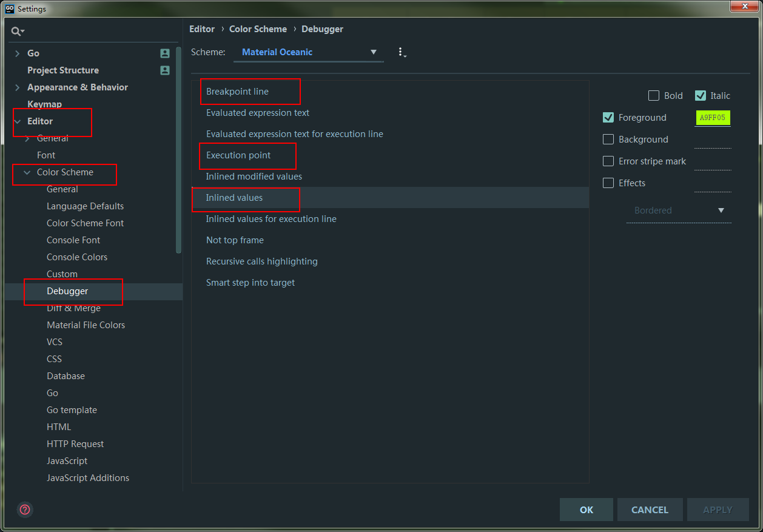Click the OK button
763x532 pixels.
coord(586,510)
